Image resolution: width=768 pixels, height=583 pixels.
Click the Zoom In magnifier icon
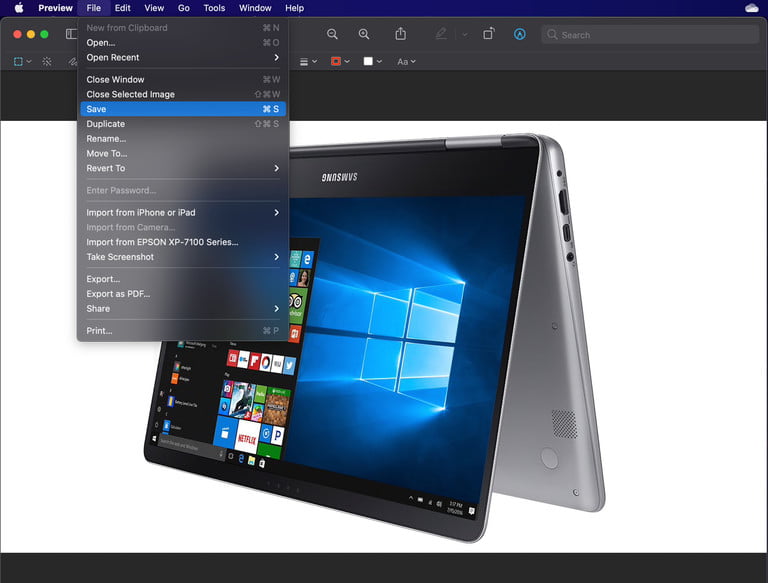point(364,34)
